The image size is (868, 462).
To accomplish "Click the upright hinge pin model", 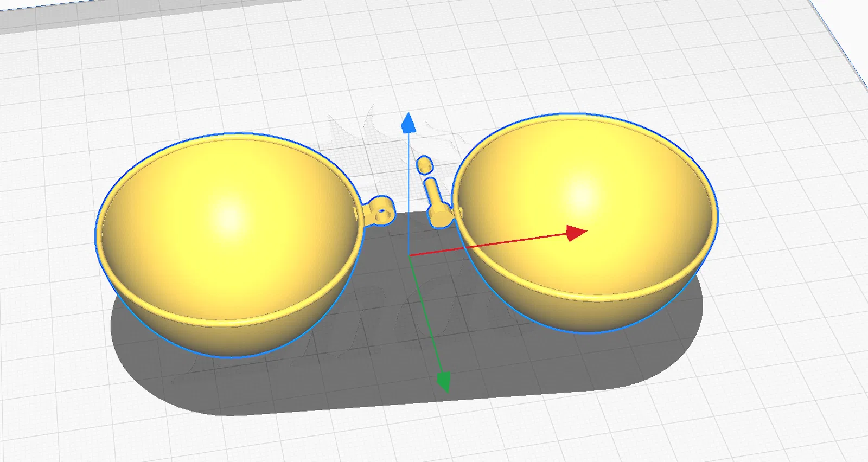I will [x=437, y=203].
